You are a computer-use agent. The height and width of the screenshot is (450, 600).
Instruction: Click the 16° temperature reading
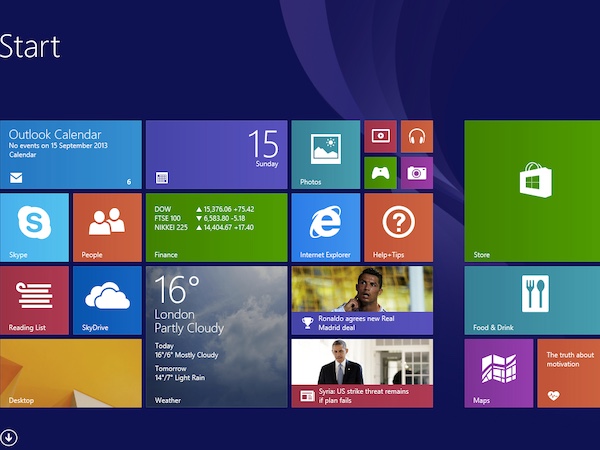177,290
